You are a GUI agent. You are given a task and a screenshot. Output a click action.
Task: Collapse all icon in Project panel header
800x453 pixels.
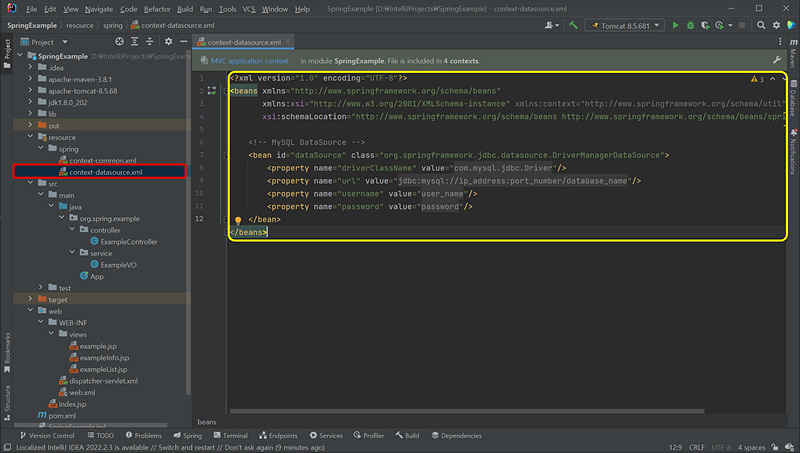point(149,42)
